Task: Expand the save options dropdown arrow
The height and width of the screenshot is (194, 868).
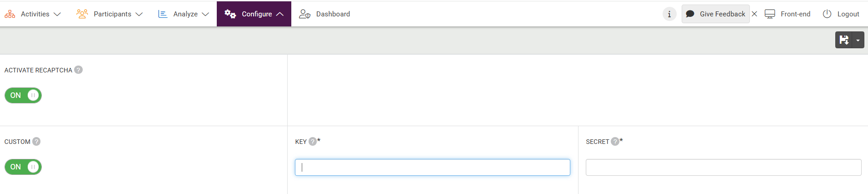Action: click(858, 40)
